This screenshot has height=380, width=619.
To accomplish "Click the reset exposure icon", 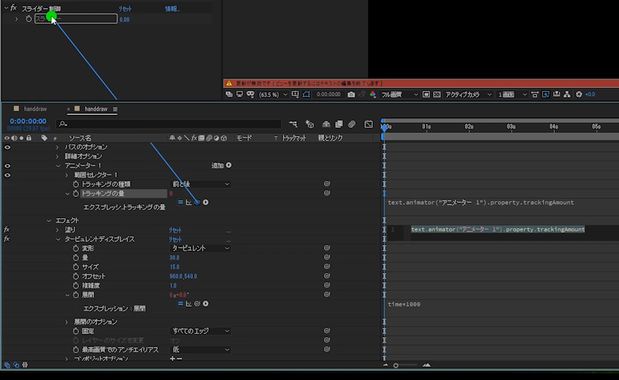I will point(579,95).
